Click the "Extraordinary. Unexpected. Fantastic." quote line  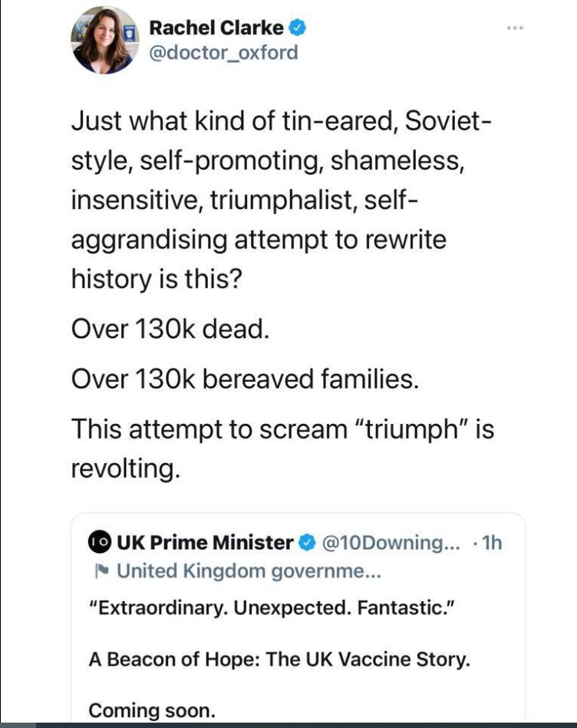pos(272,611)
